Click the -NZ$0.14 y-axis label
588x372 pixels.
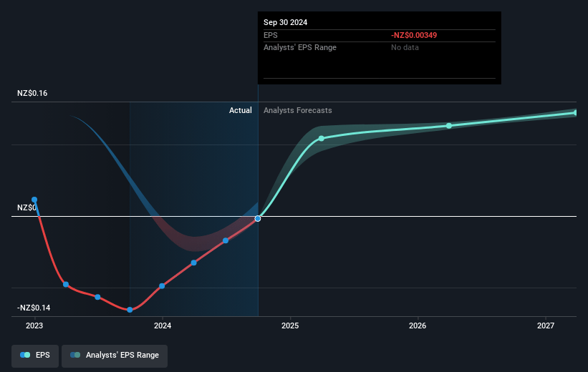34,308
